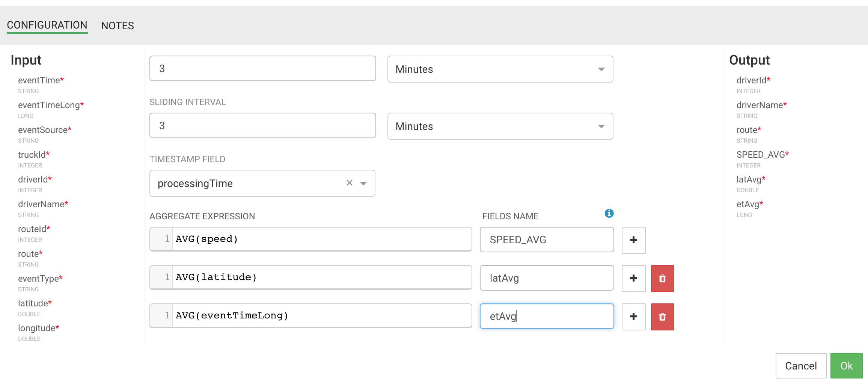Click the SPEED_AVG field name input
The height and width of the screenshot is (383, 868).
click(x=547, y=240)
